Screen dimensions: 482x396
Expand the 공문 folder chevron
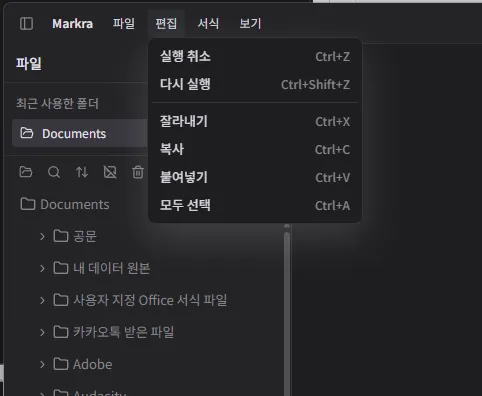pyautogui.click(x=42, y=236)
